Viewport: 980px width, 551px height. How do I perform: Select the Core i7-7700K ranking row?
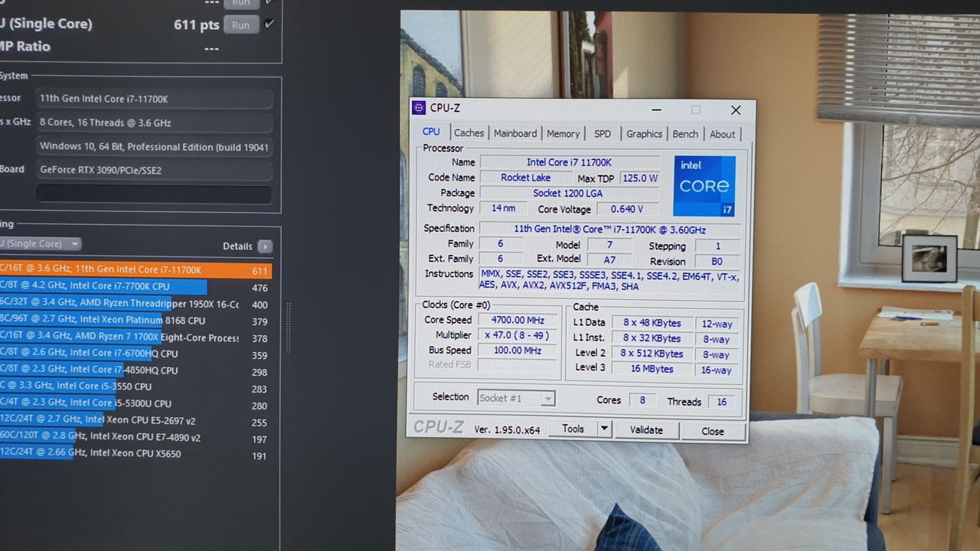pos(136,286)
